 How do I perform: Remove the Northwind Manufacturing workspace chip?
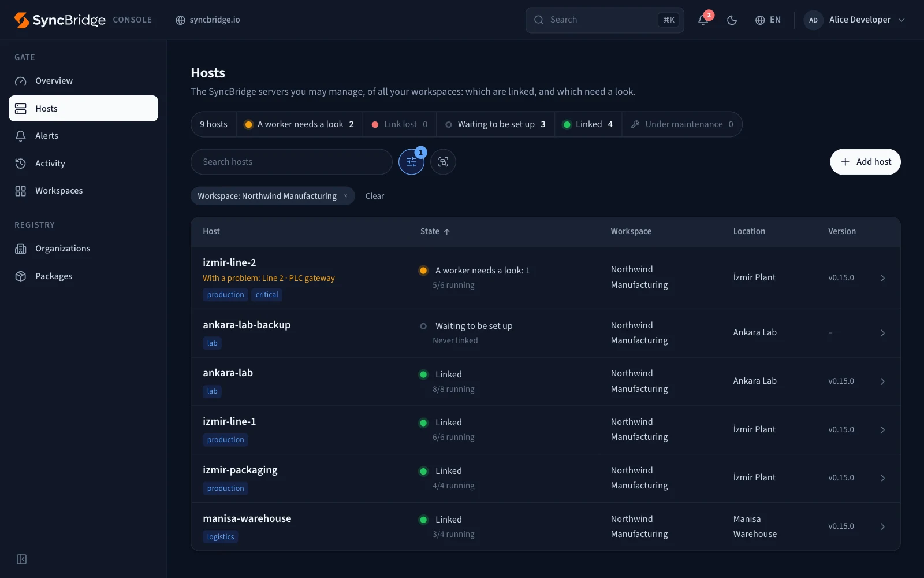coord(346,196)
